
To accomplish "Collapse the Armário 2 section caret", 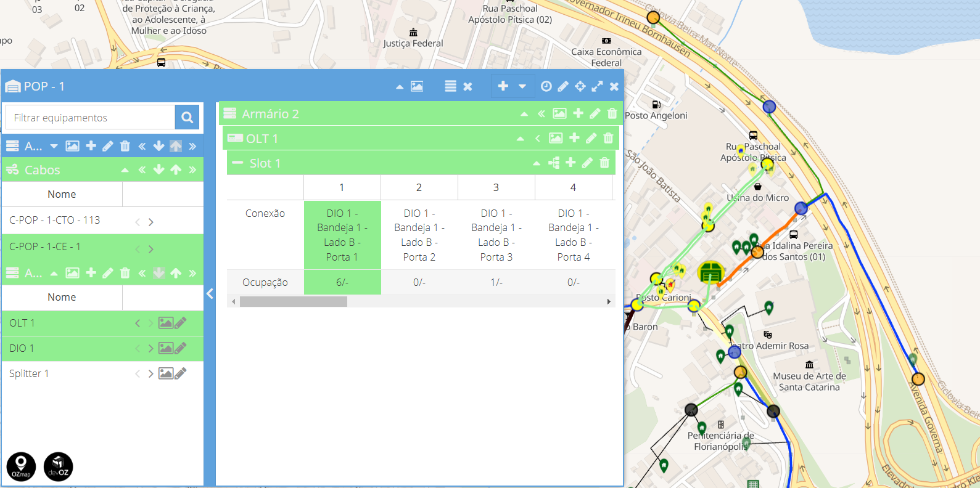I will (x=524, y=114).
